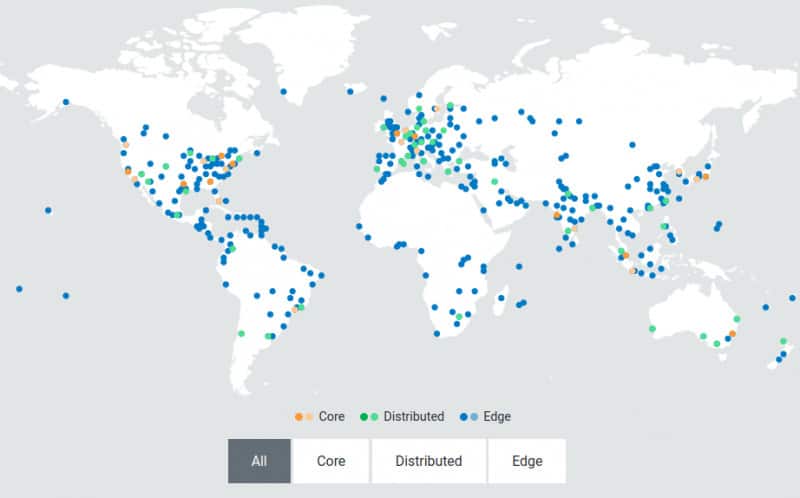Image resolution: width=800 pixels, height=498 pixels.
Task: Click the dark green Distributed legend dot
Action: (363, 416)
